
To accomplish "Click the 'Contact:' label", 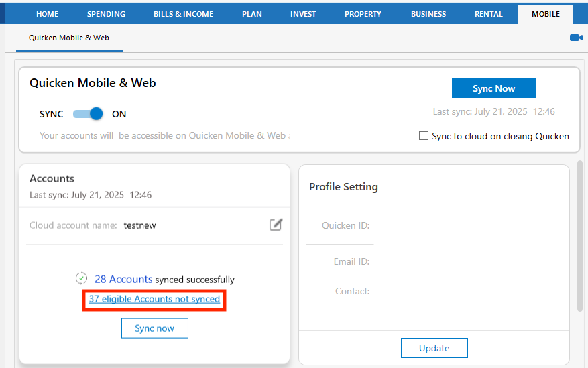I will (x=352, y=291).
